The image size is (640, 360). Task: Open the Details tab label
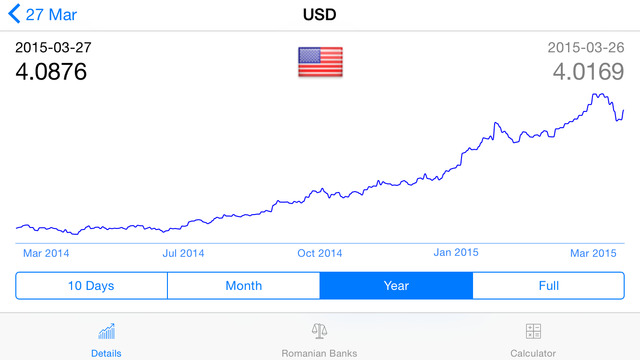106,353
